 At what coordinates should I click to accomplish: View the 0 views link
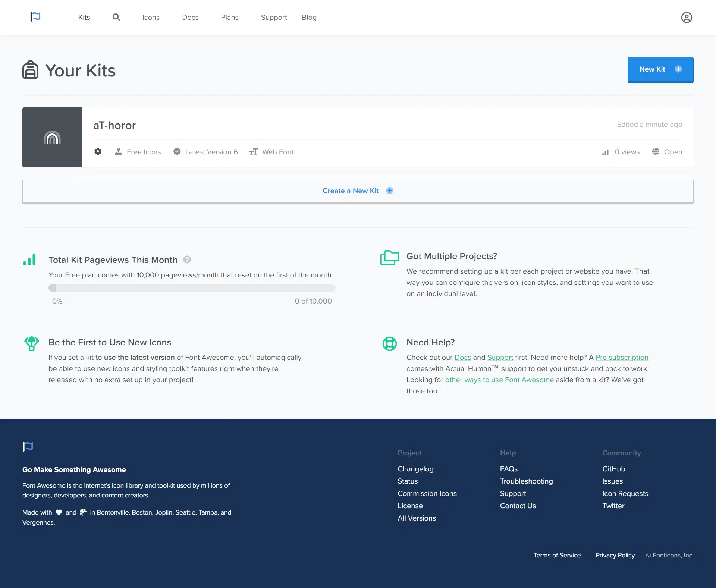pos(626,152)
